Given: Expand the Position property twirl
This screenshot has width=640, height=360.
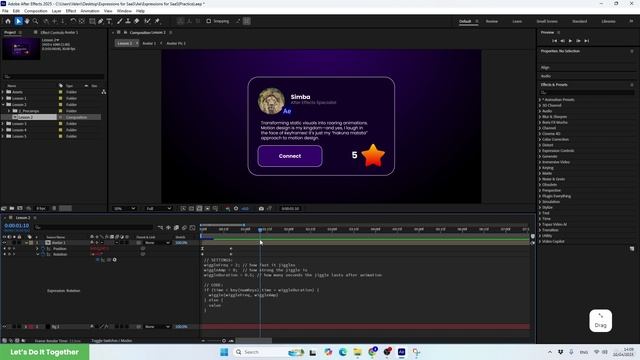Looking at the screenshot, I should 37,249.
